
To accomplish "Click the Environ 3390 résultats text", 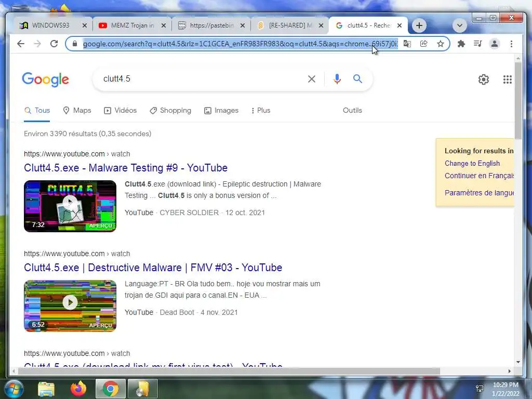I will [x=87, y=134].
